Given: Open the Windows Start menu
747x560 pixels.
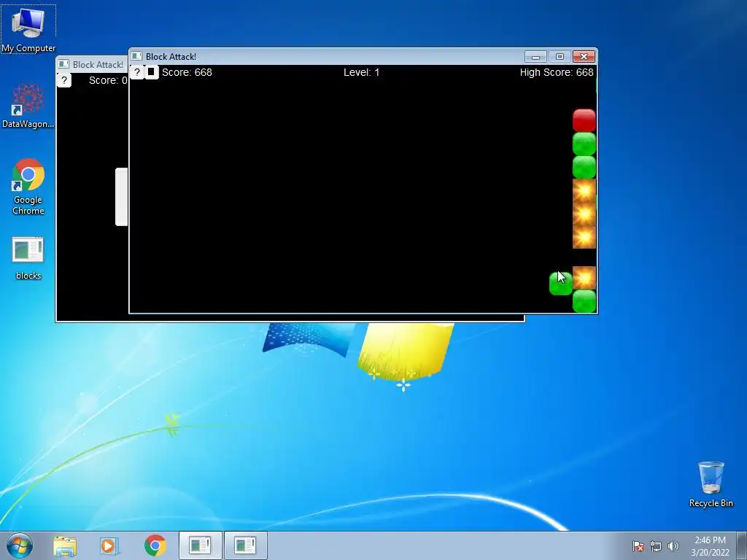Looking at the screenshot, I should 20,545.
